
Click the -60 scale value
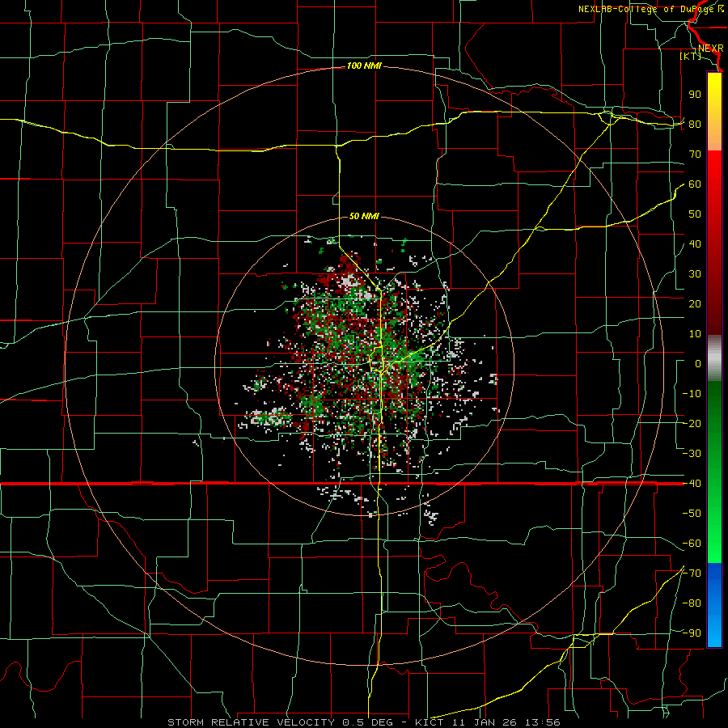click(x=692, y=544)
